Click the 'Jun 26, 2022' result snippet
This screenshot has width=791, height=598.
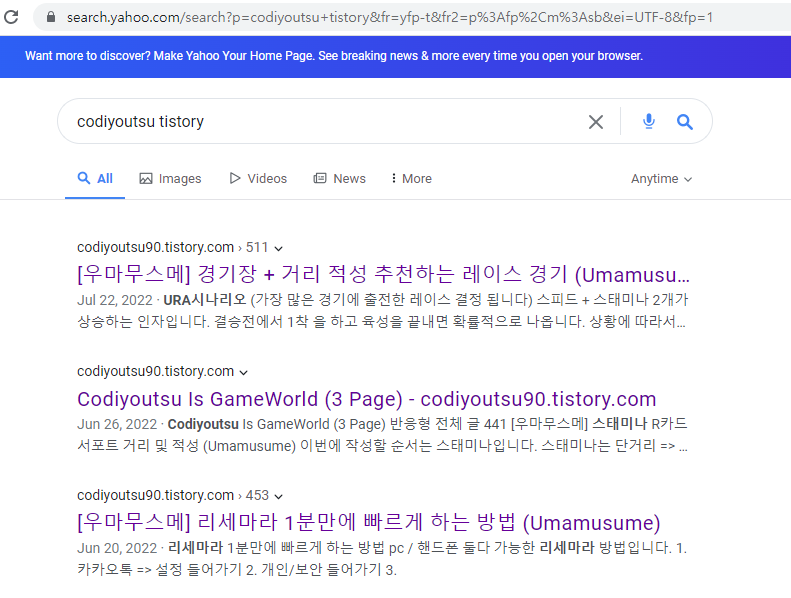(382, 435)
